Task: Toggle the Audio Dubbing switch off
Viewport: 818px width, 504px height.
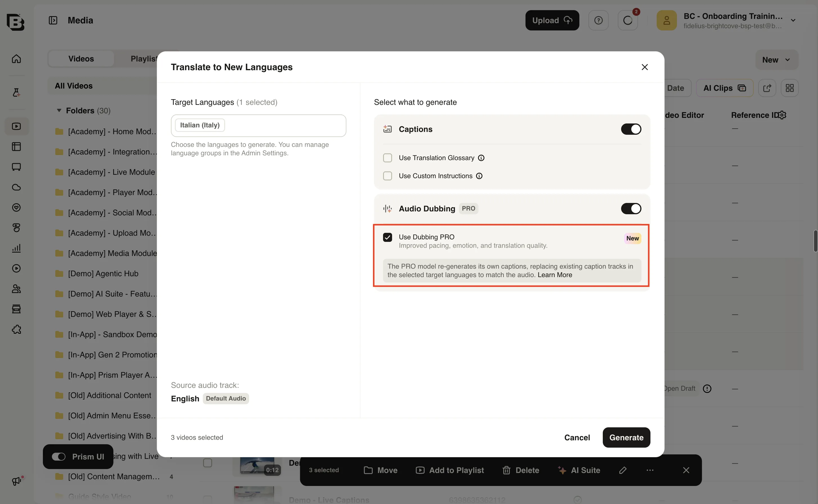Action: click(x=631, y=209)
